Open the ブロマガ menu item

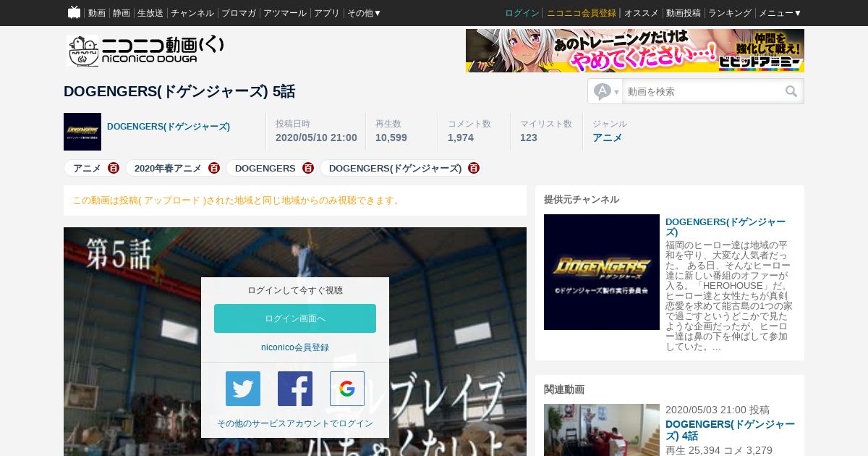239,13
